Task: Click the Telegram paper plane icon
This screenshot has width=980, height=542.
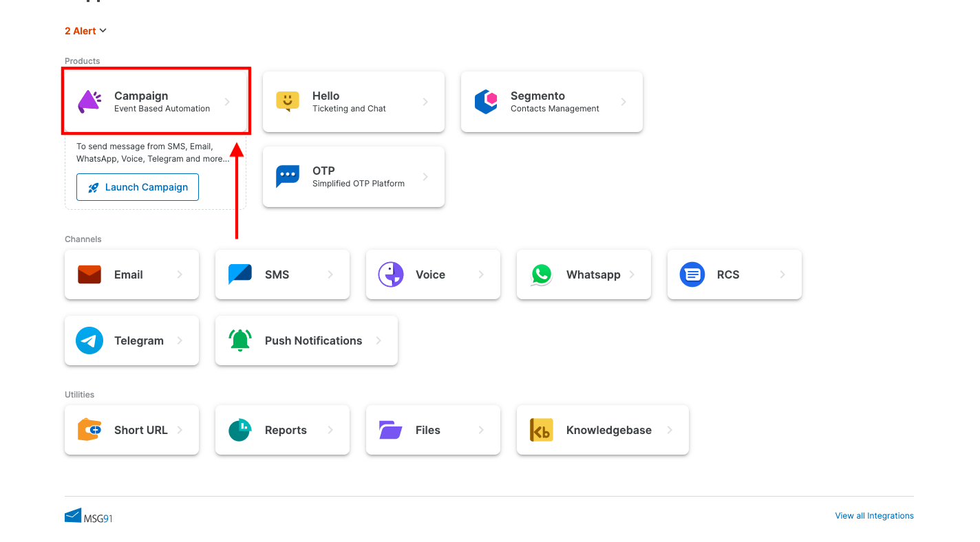Action: (x=89, y=340)
